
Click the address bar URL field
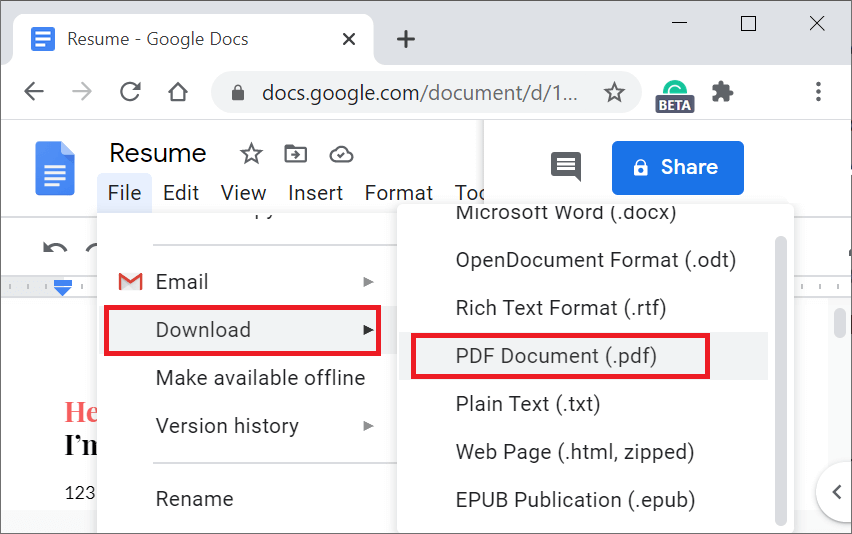click(420, 93)
